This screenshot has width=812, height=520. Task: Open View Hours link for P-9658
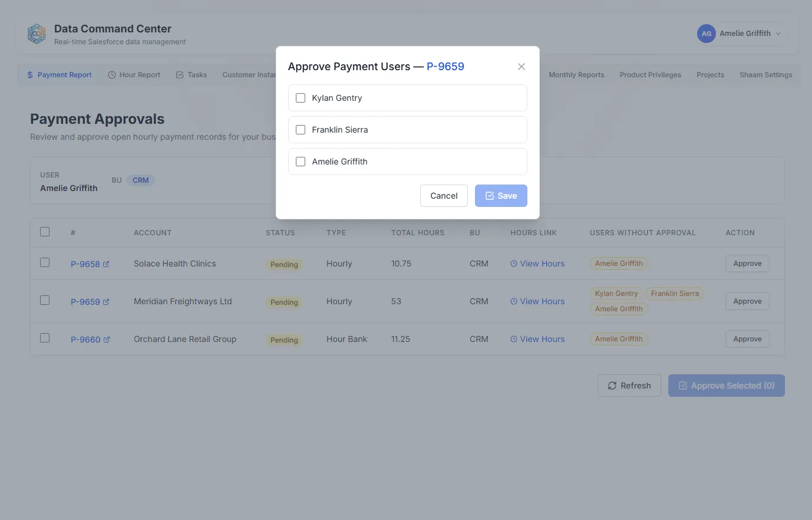pos(537,264)
